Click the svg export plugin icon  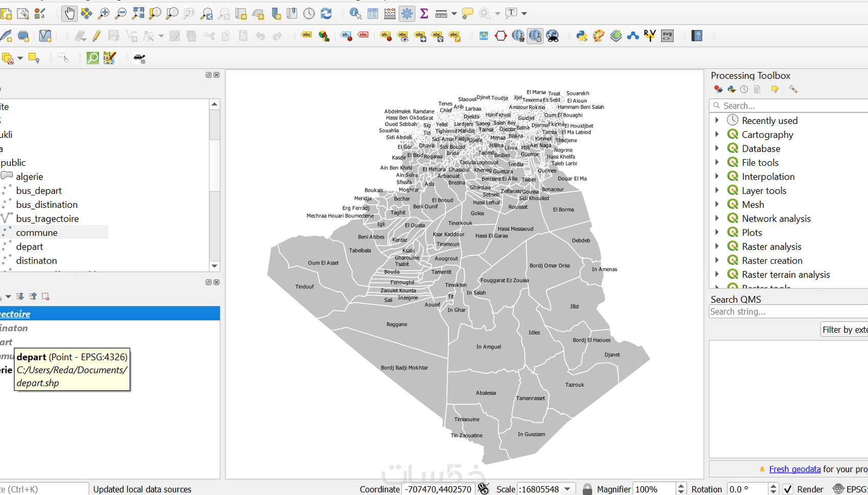click(x=667, y=36)
